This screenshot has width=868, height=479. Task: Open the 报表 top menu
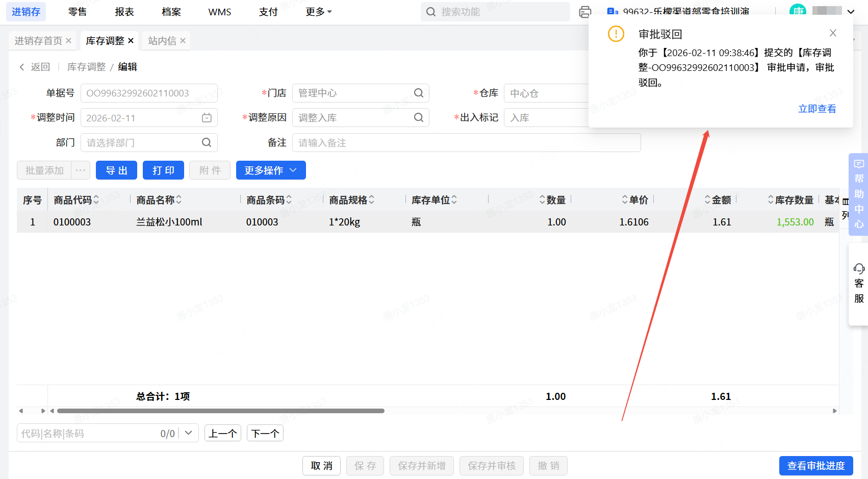click(124, 12)
